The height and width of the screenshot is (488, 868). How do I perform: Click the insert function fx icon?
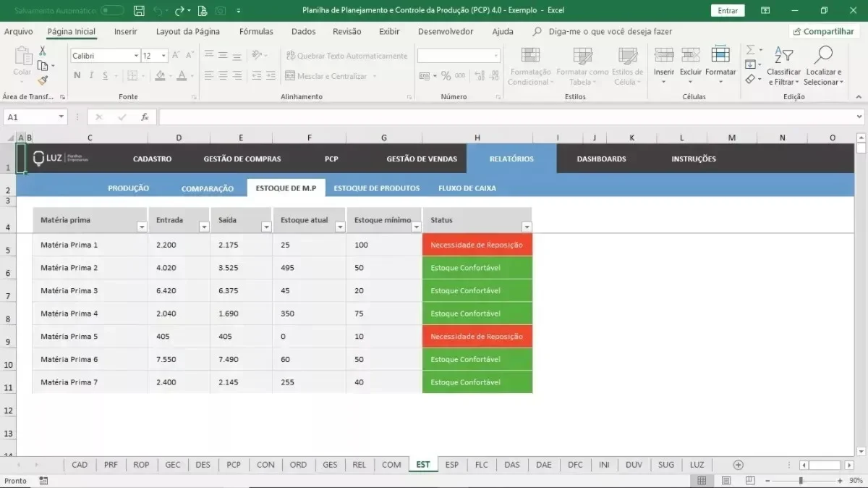(145, 117)
